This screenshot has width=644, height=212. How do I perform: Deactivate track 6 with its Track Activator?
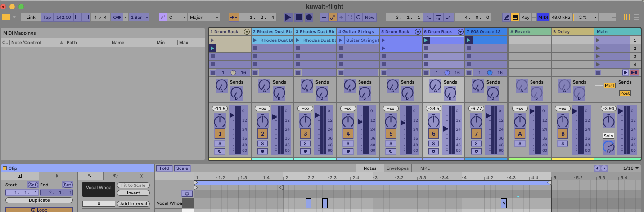[x=433, y=133]
